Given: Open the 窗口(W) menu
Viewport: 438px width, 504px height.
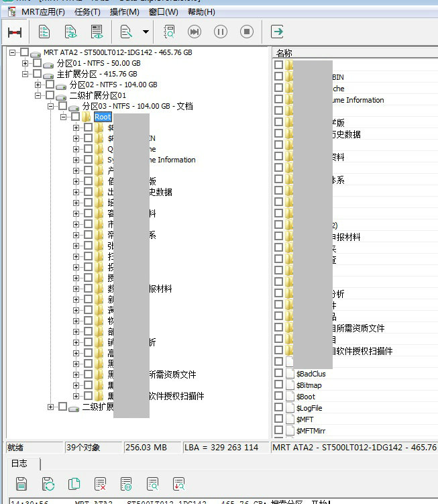Looking at the screenshot, I should coord(163,12).
